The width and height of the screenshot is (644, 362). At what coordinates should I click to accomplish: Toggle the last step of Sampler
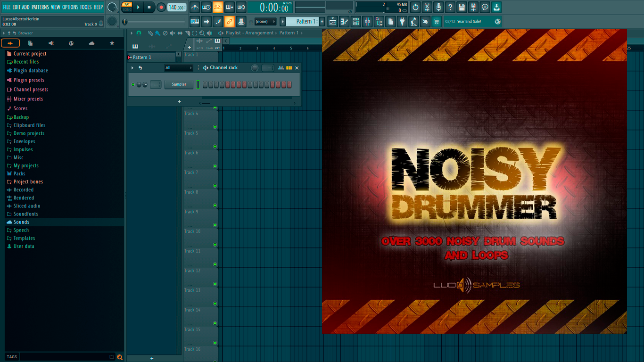point(289,84)
